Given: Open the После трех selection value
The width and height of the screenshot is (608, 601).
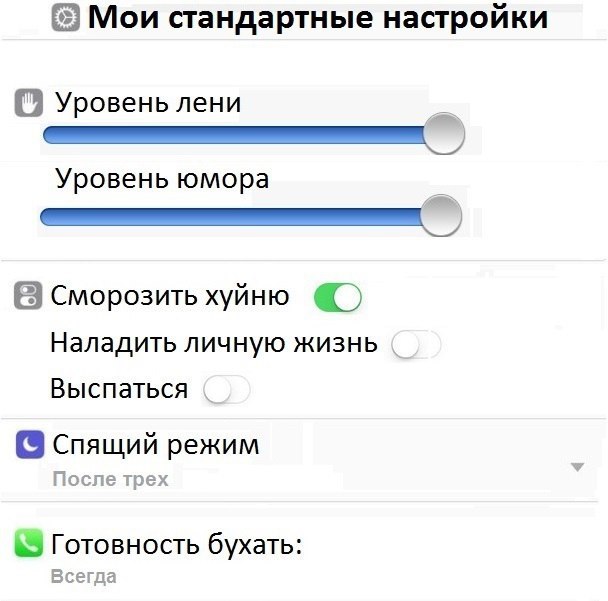Looking at the screenshot, I should click(x=110, y=479).
